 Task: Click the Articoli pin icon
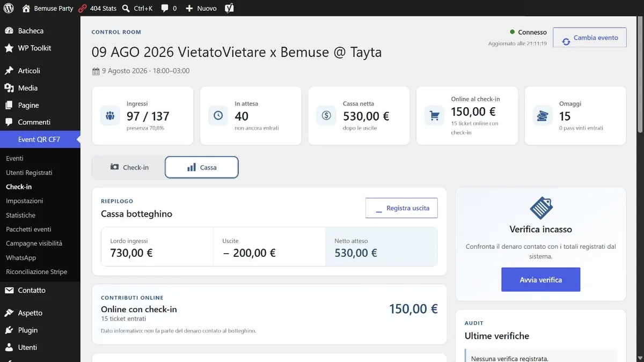(x=9, y=71)
